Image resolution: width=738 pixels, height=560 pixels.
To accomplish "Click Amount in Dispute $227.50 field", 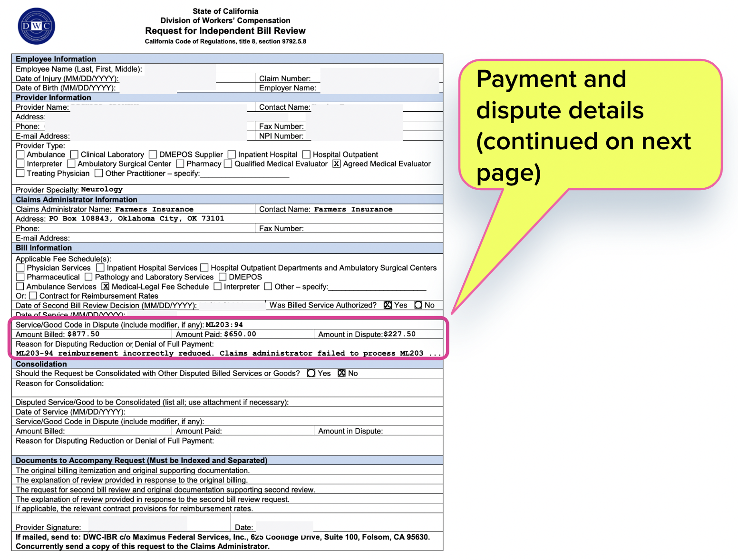I will pos(379,334).
